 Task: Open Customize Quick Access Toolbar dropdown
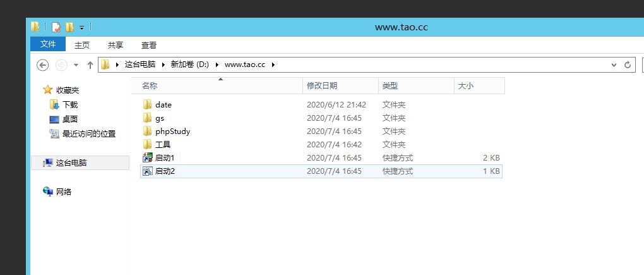82,28
